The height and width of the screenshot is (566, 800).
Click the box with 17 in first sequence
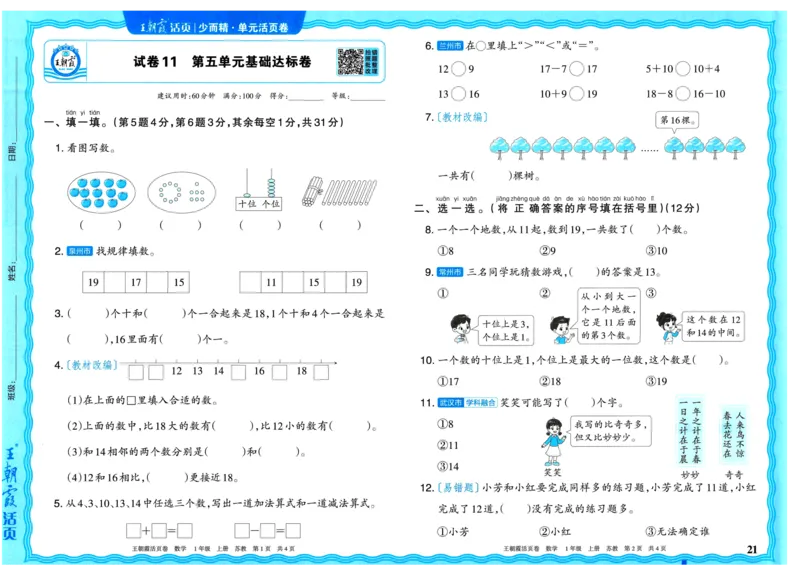point(136,282)
